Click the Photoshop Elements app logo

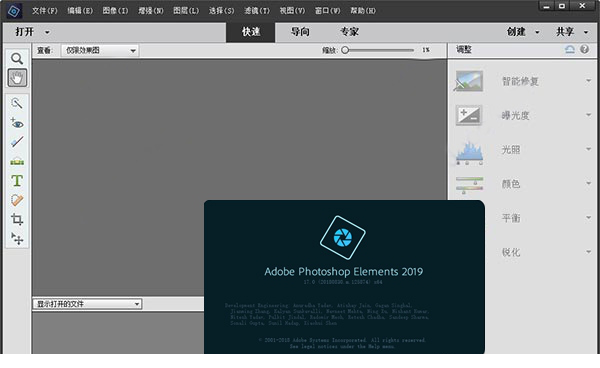pos(14,11)
